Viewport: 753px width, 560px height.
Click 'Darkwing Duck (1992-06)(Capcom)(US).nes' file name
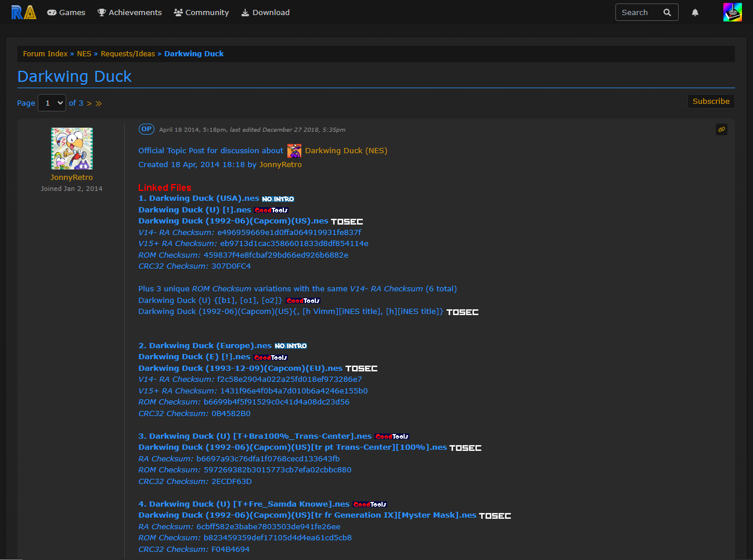click(233, 221)
